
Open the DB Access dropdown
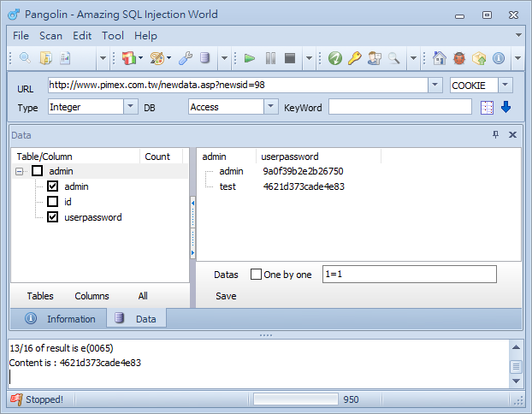(x=271, y=107)
